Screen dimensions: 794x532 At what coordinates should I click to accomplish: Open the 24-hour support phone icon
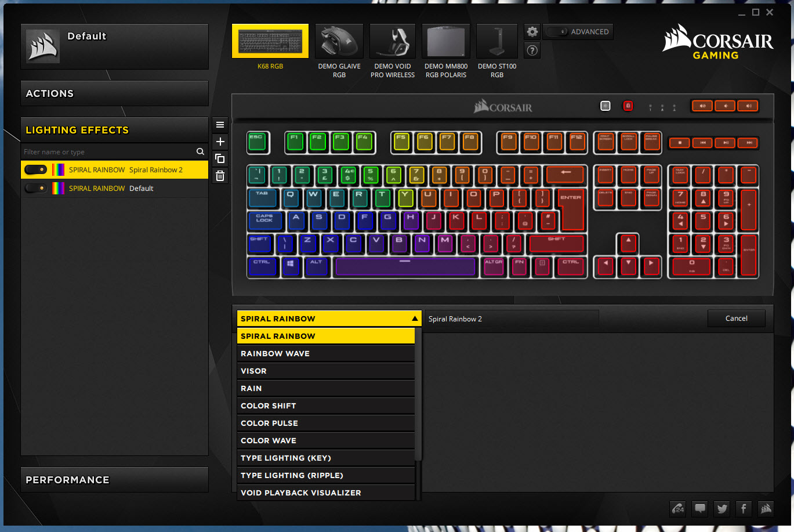(678, 509)
